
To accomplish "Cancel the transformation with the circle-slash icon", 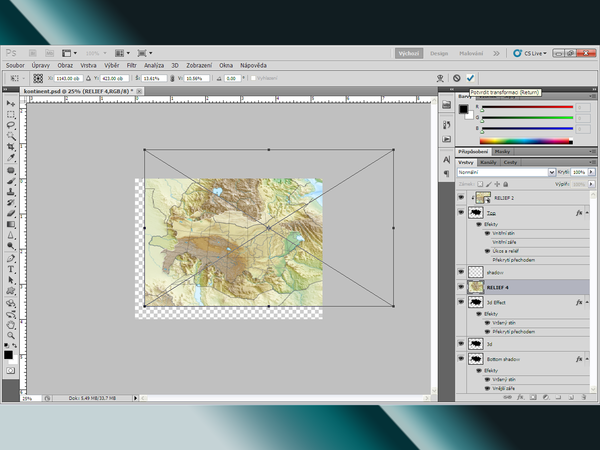I will click(457, 77).
